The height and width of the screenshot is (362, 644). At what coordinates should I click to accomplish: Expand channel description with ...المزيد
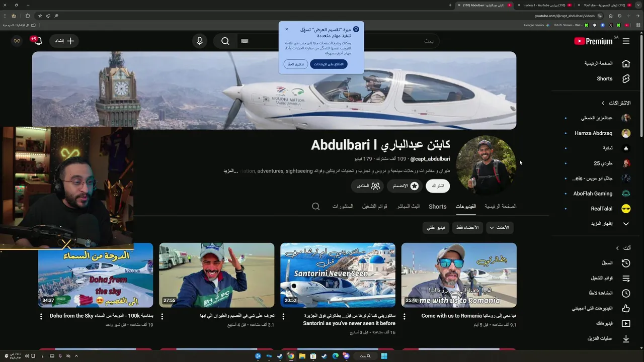point(230,171)
